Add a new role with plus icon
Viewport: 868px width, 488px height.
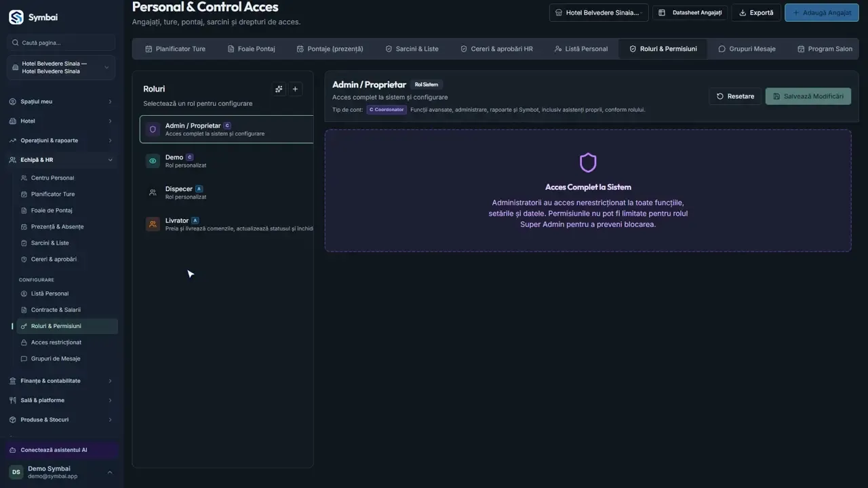pos(295,89)
